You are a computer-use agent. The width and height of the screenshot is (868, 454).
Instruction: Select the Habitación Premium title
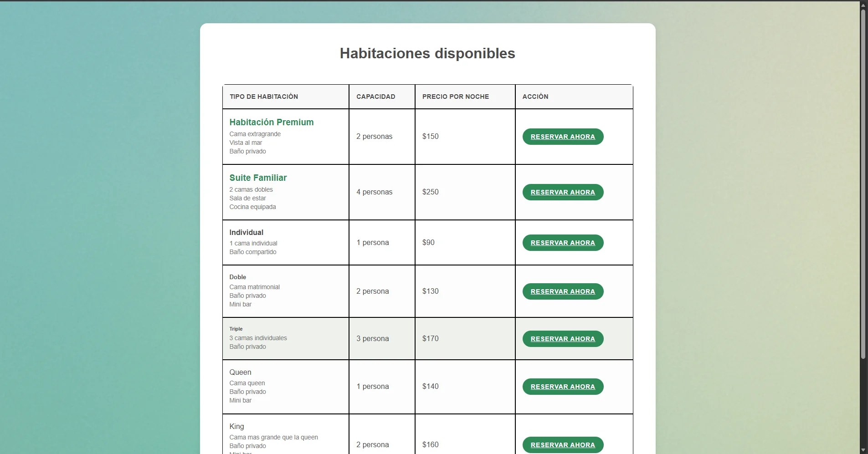point(271,122)
